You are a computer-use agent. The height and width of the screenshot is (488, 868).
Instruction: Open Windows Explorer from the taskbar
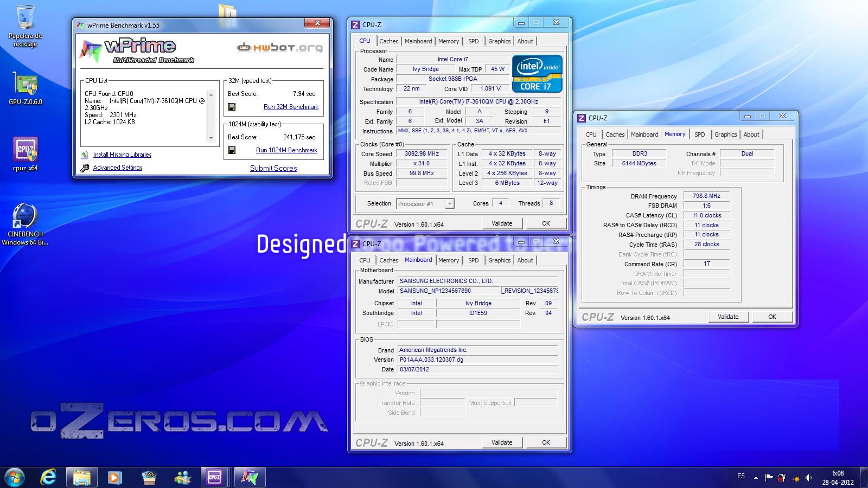tap(82, 477)
